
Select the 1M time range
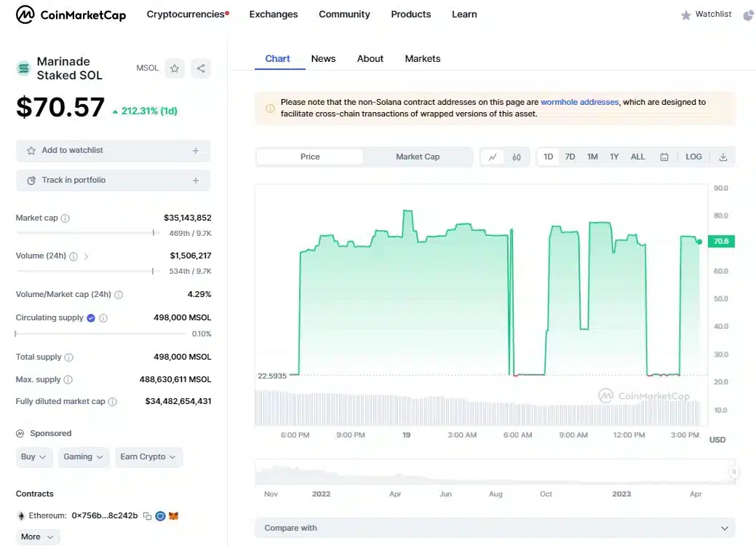tap(592, 157)
